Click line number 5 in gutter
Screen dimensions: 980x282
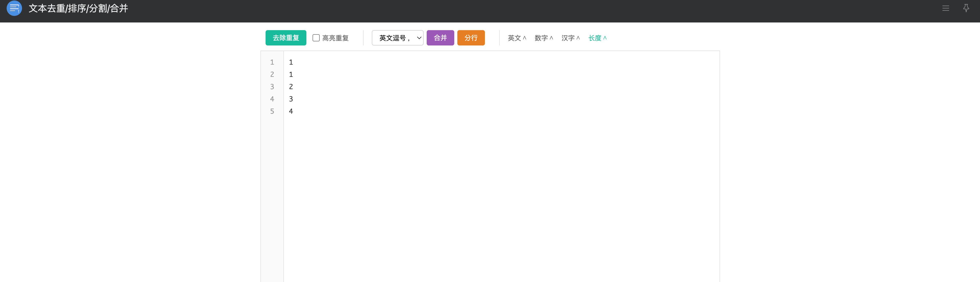tap(272, 111)
